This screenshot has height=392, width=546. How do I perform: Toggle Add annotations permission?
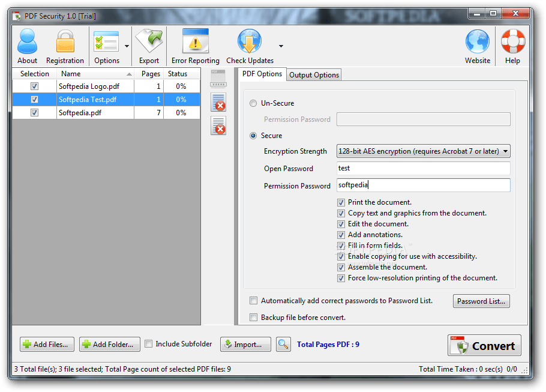[x=341, y=235]
